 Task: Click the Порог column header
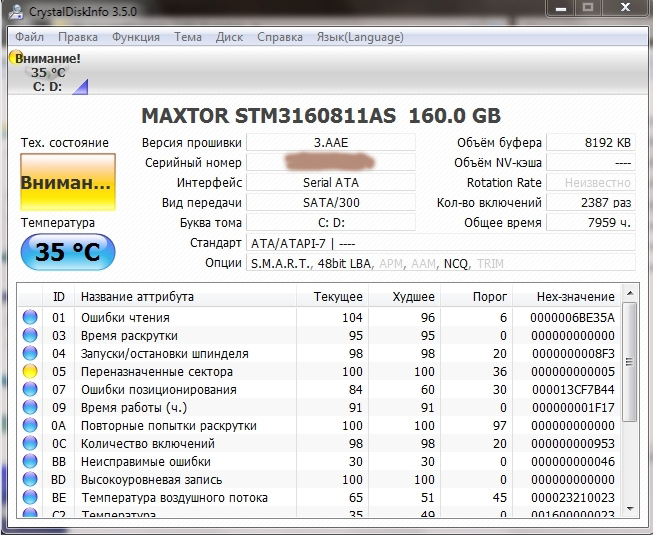pos(476,296)
